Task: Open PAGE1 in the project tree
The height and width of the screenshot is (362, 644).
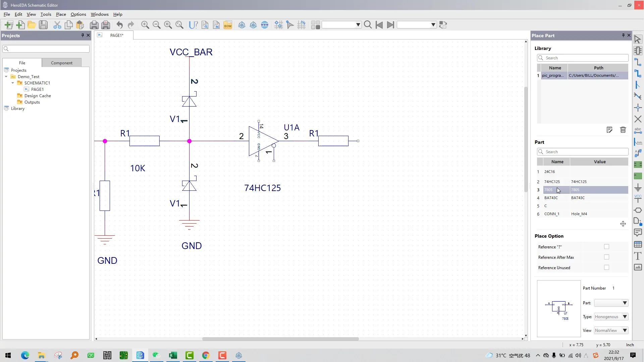Action: [x=37, y=89]
